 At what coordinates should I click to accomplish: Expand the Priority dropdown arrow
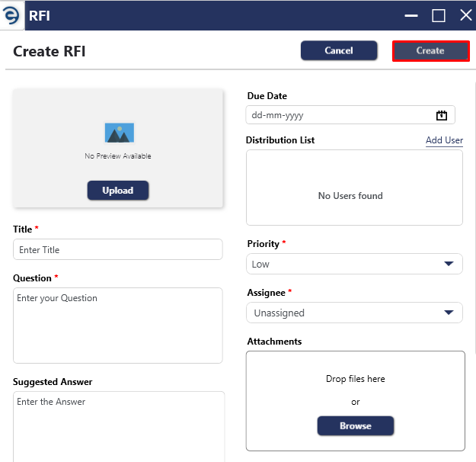click(449, 264)
